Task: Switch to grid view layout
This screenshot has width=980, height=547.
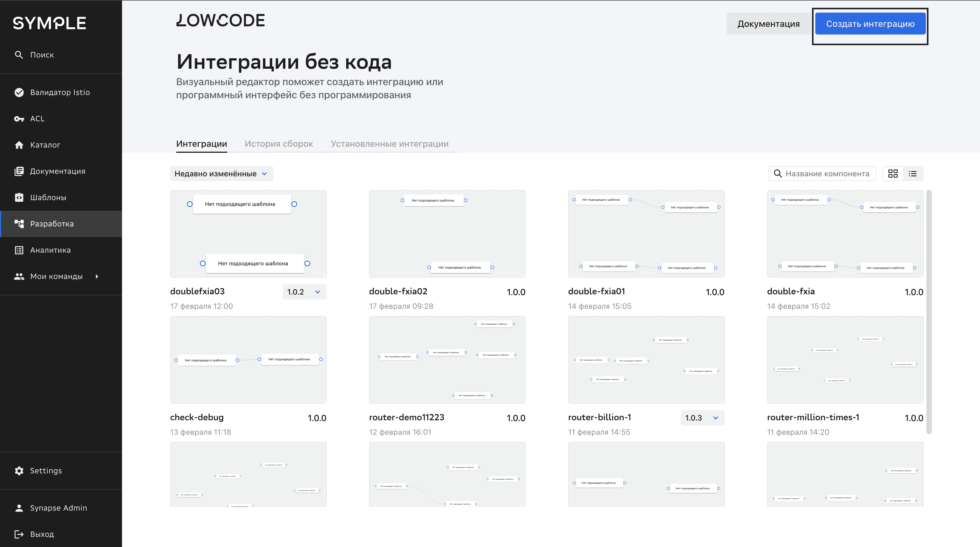Action: 892,174
